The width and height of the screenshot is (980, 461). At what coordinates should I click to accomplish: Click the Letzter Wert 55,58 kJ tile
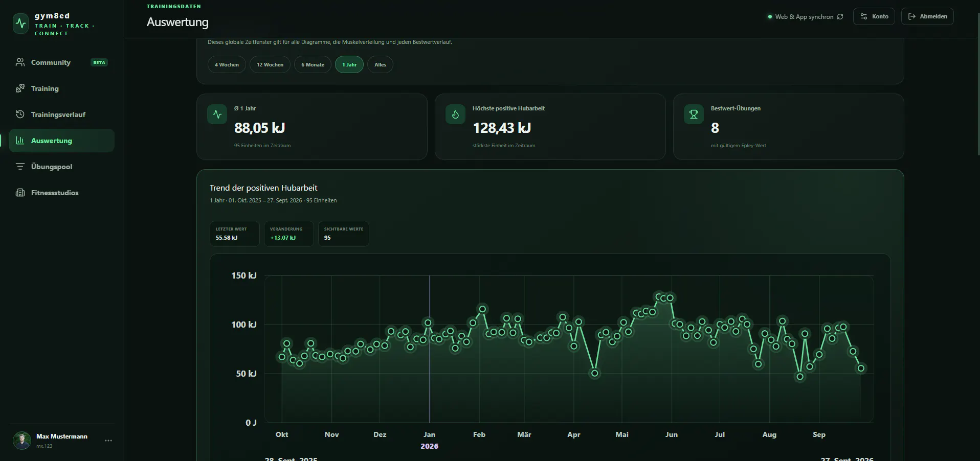[235, 234]
